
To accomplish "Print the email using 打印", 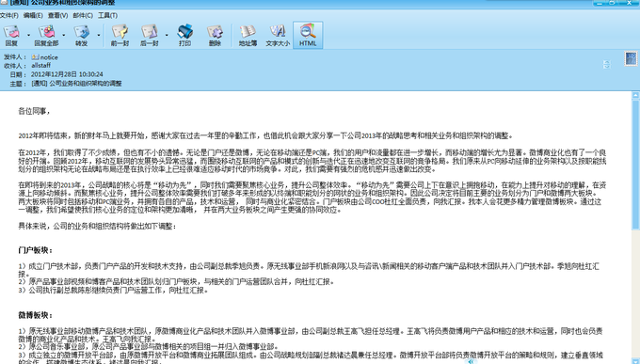I will point(184,35).
